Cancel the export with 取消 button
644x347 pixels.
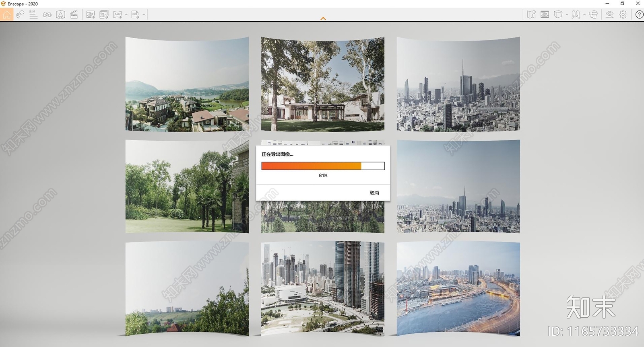point(374,193)
